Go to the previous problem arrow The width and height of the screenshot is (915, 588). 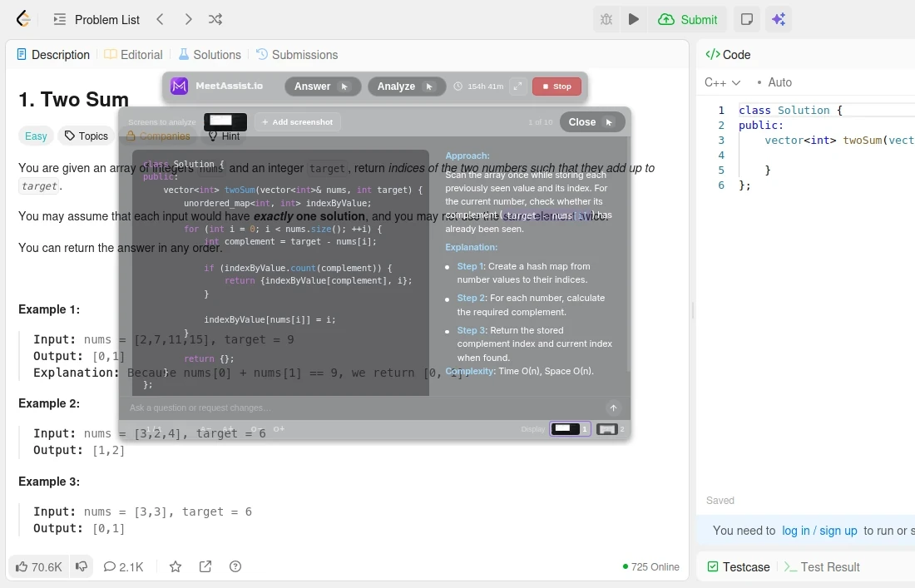click(160, 19)
